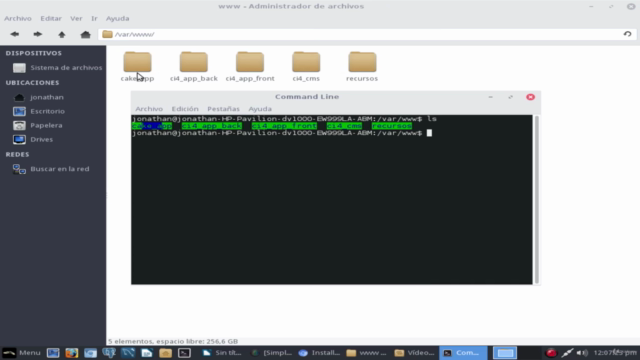
Task: Open the Menu button in taskbar
Action: (21, 353)
